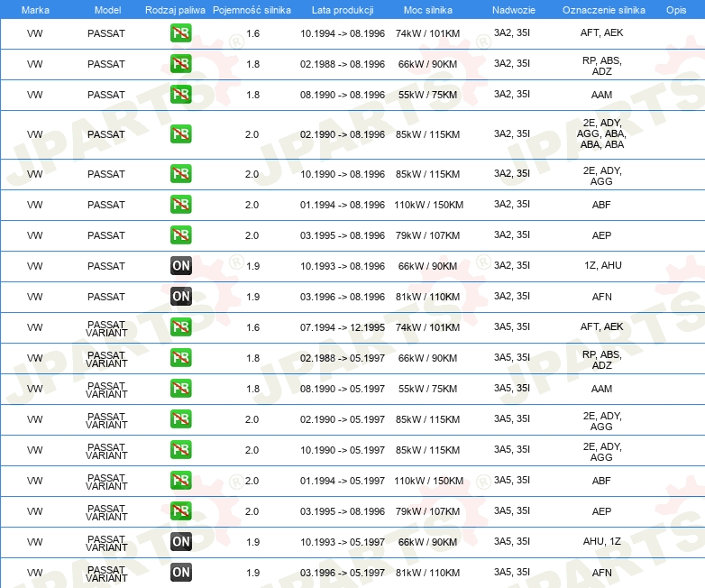Image resolution: width=705 pixels, height=588 pixels.
Task: Click the petrol icon in the 3A5 AEP row
Action: pyautogui.click(x=180, y=510)
